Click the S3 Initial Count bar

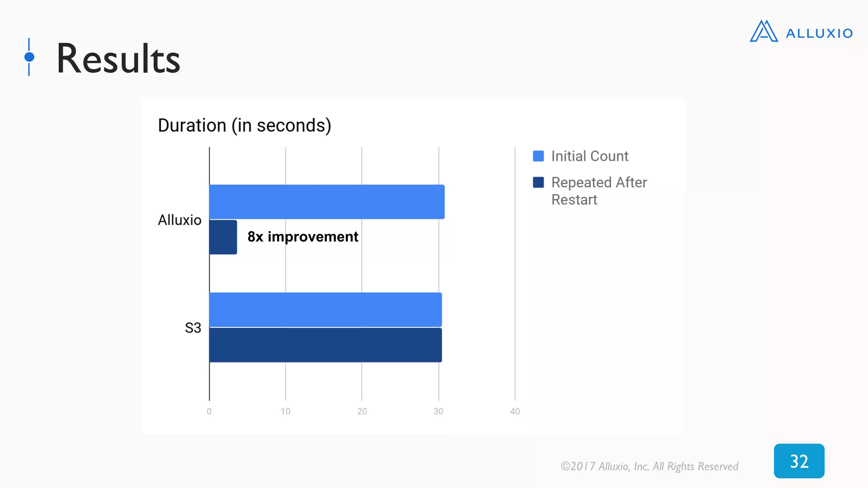point(325,310)
